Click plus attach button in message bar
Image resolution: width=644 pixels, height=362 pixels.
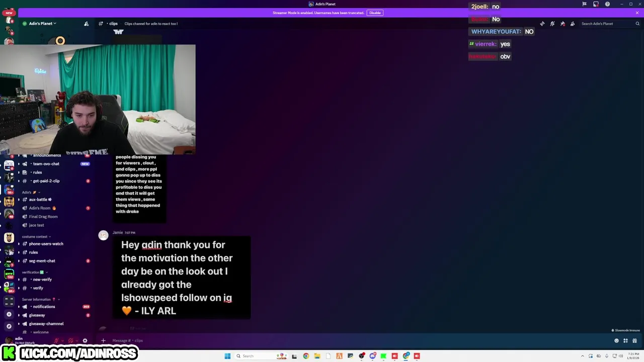point(103,340)
